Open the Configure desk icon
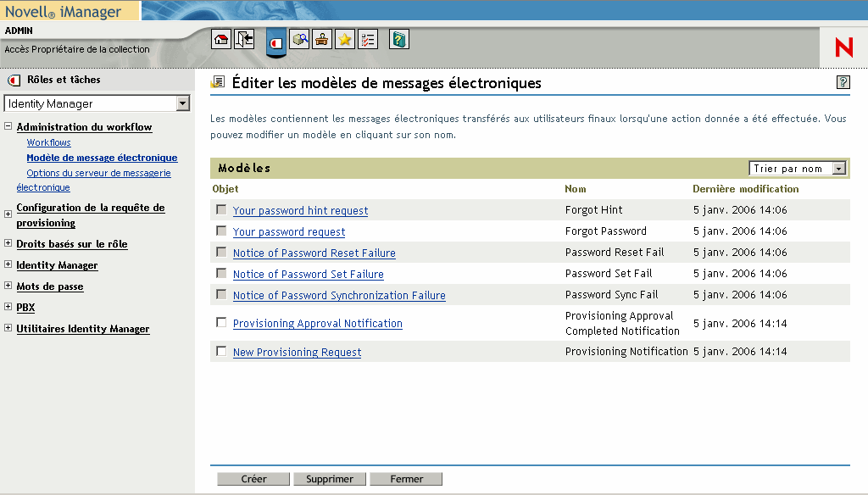This screenshot has height=495, width=868. (x=322, y=39)
